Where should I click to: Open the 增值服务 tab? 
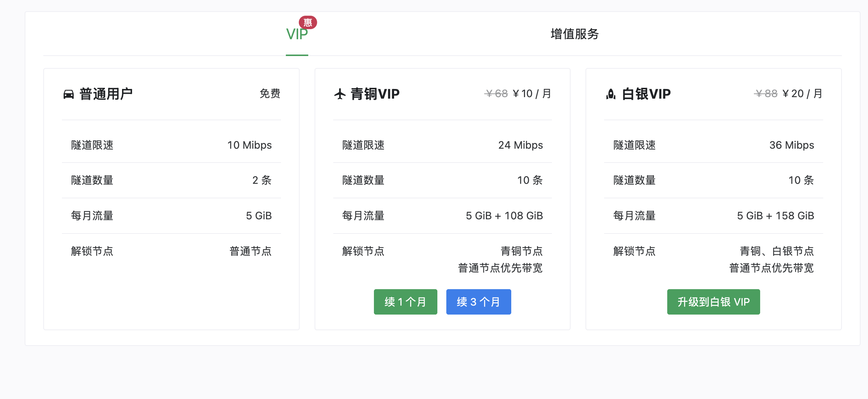click(x=574, y=34)
